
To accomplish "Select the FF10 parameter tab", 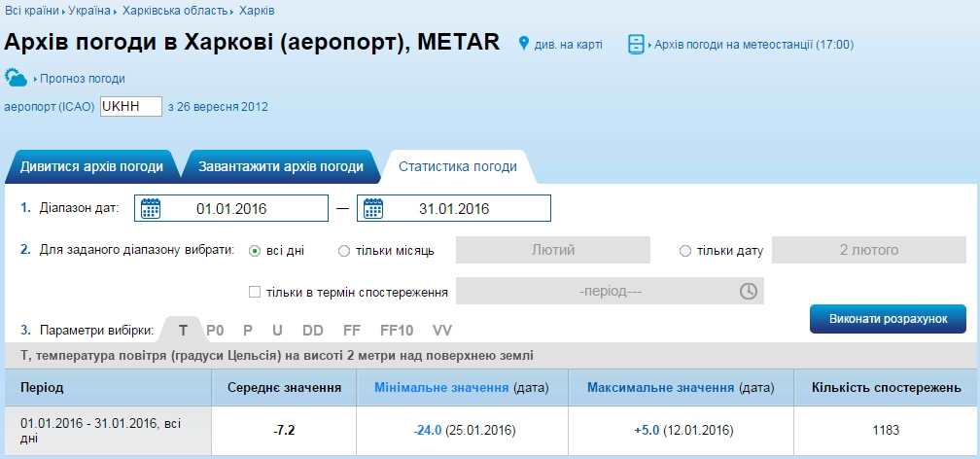I will coord(397,331).
